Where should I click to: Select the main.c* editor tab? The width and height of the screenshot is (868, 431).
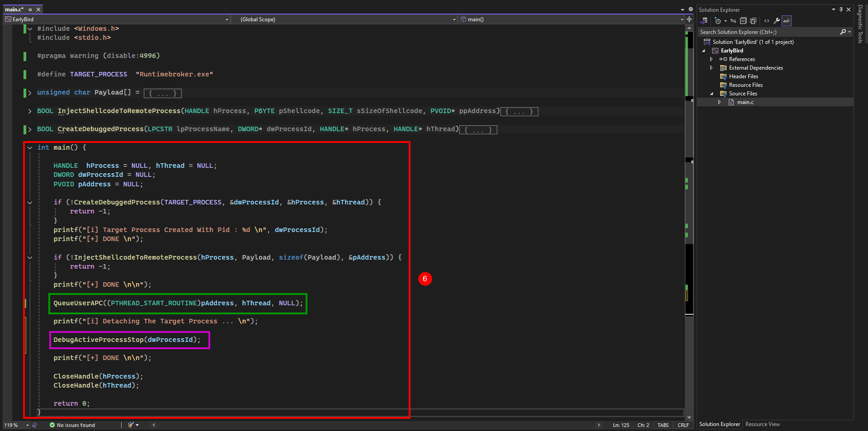[x=14, y=9]
